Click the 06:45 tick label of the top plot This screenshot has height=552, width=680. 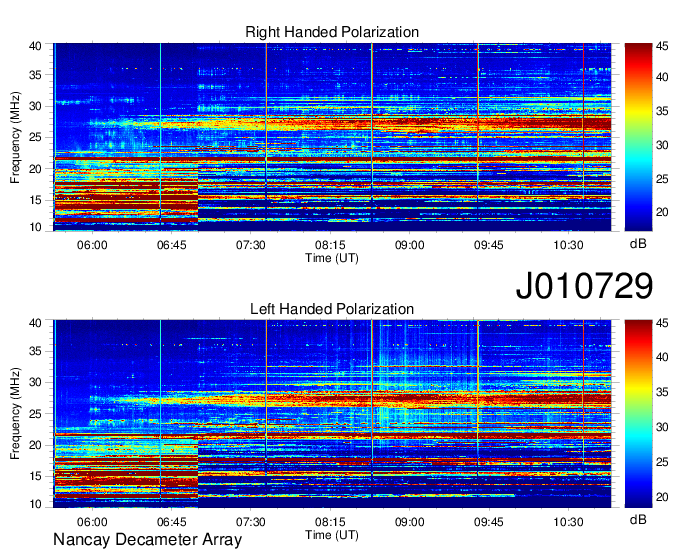pyautogui.click(x=171, y=245)
